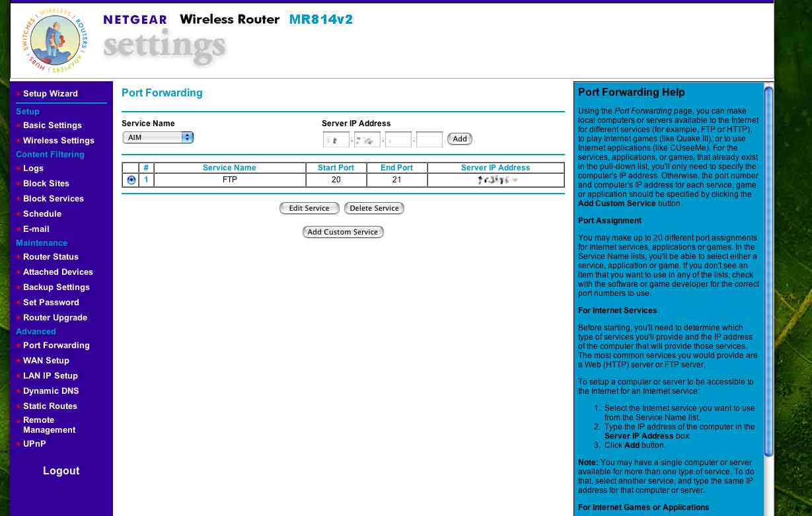Click Delete Service button
The height and width of the screenshot is (516, 812).
coord(374,208)
